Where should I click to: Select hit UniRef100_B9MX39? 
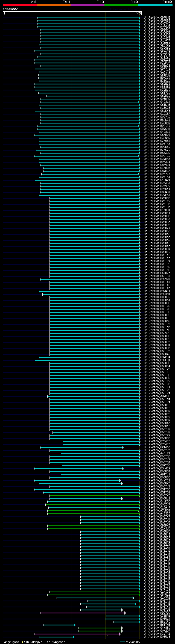(x=157, y=78)
